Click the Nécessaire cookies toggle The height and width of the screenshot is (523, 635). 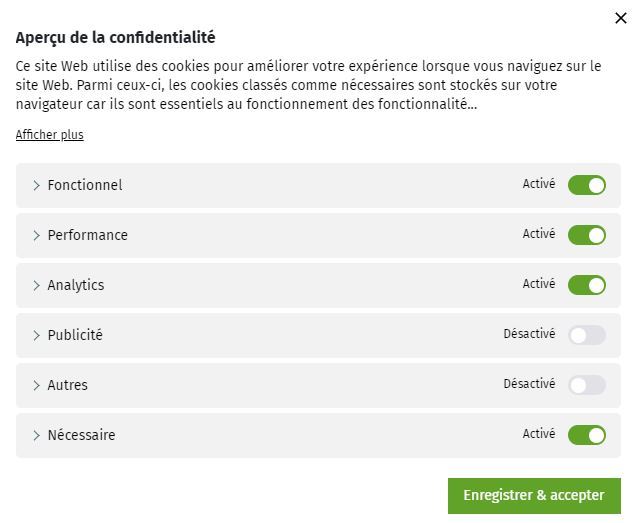[x=587, y=435]
